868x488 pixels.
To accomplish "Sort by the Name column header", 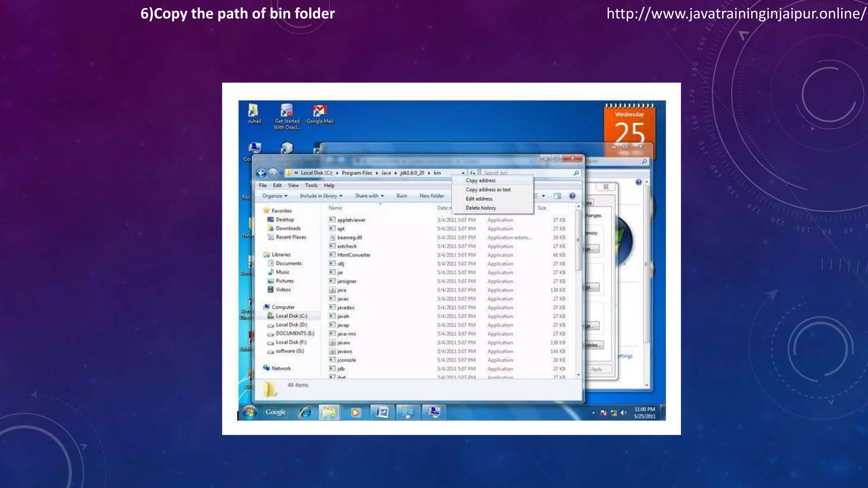I will click(x=335, y=208).
